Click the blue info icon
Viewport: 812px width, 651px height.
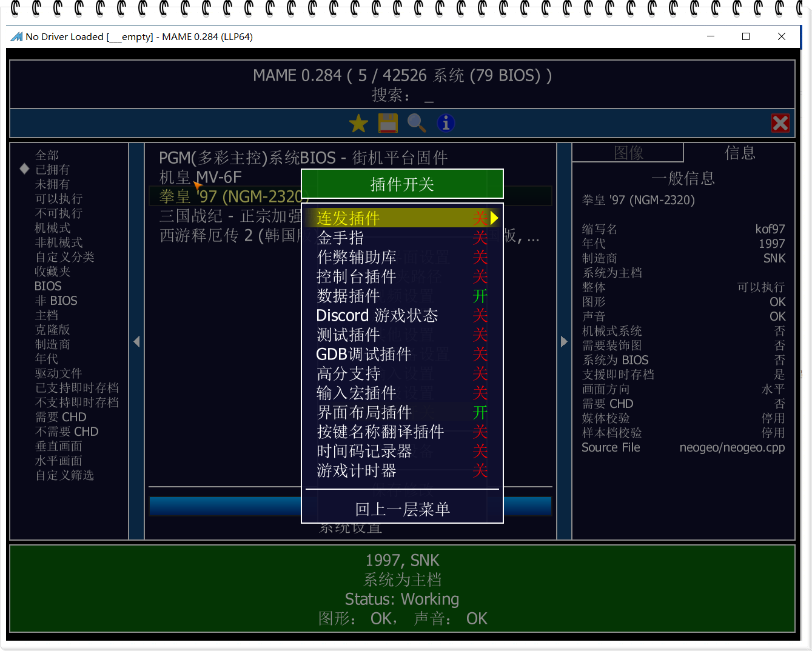click(446, 124)
